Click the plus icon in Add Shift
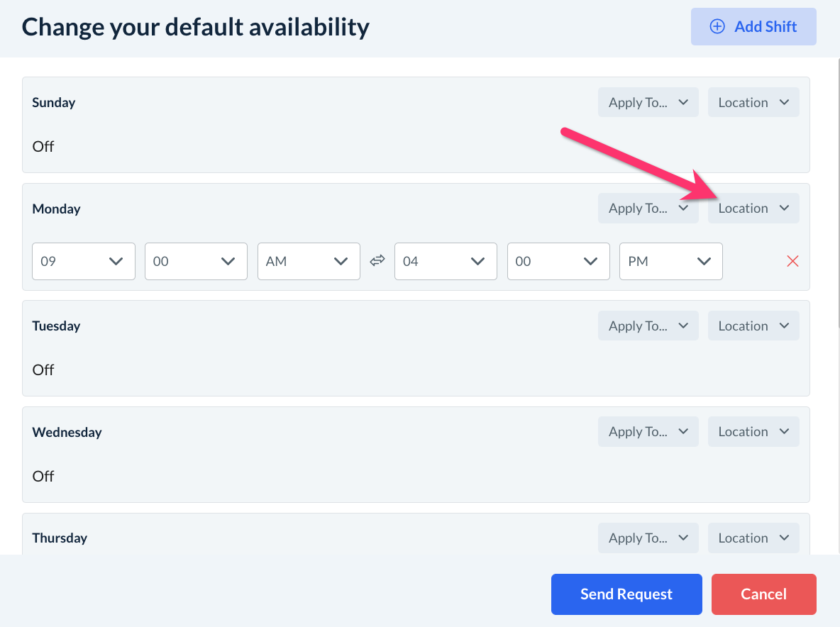Viewport: 840px width, 627px height. pyautogui.click(x=717, y=27)
